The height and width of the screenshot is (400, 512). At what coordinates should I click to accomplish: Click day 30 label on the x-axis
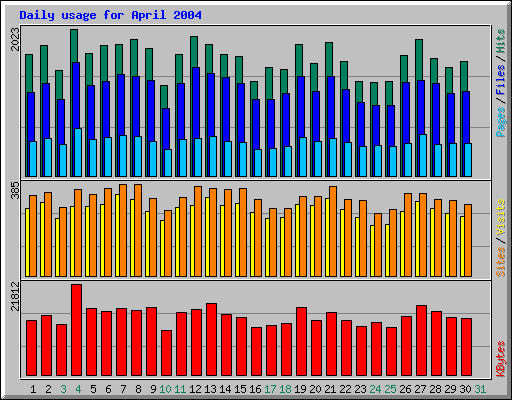click(465, 389)
